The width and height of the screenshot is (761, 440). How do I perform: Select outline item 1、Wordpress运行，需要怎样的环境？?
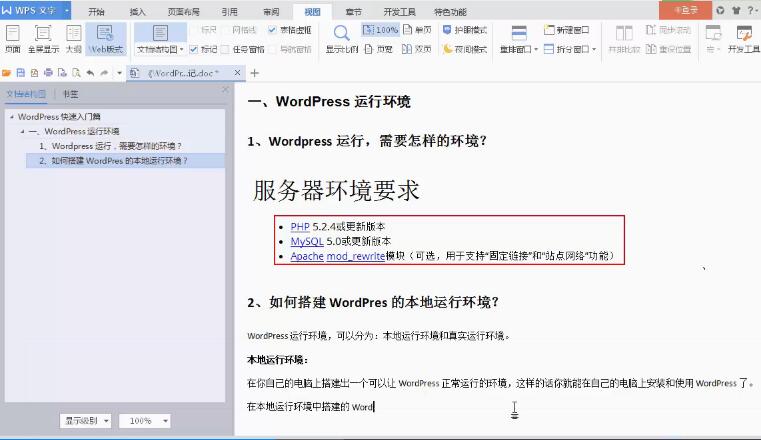pos(110,146)
